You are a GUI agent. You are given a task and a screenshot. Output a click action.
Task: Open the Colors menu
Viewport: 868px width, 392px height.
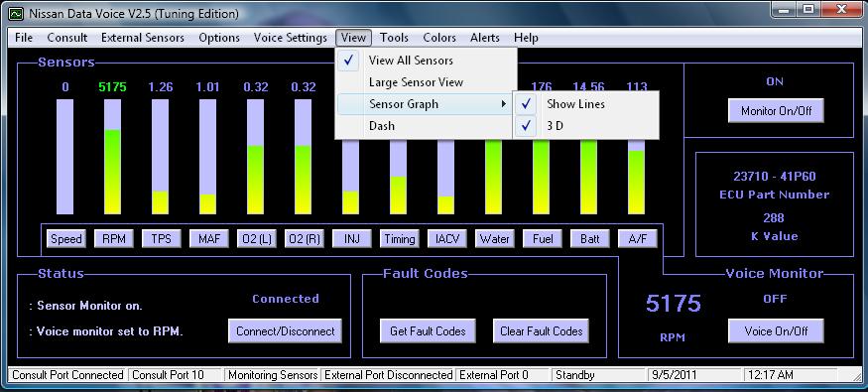click(439, 38)
